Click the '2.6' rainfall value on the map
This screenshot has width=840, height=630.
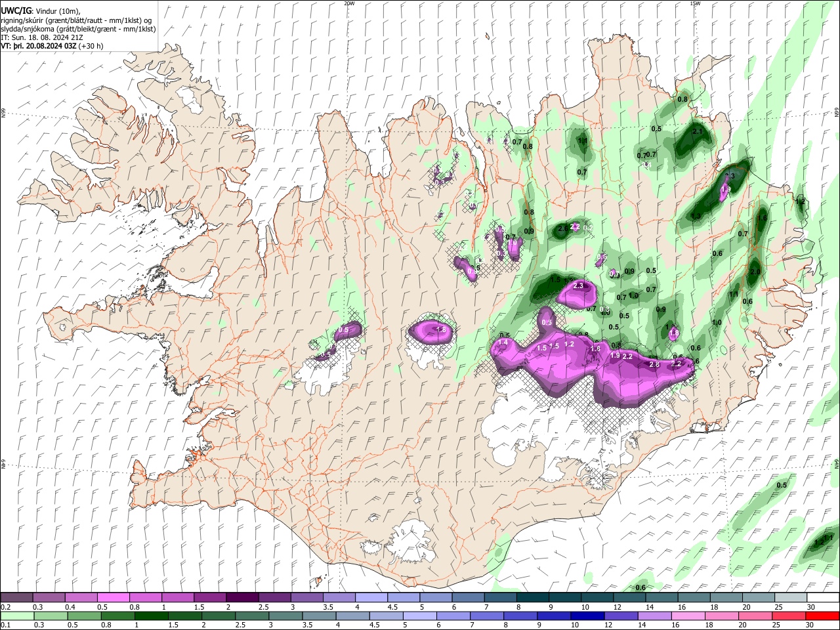563,229
